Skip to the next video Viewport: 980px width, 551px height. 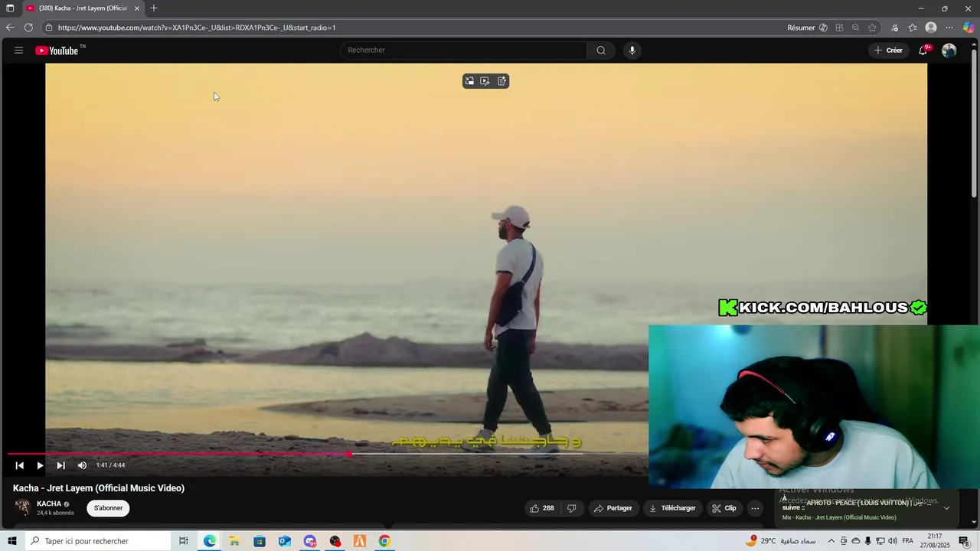point(60,465)
